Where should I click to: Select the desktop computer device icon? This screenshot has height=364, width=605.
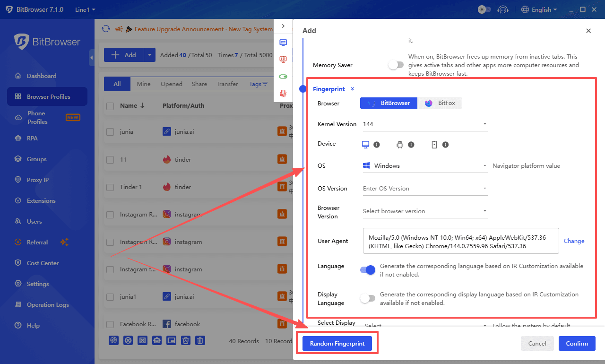coord(365,144)
